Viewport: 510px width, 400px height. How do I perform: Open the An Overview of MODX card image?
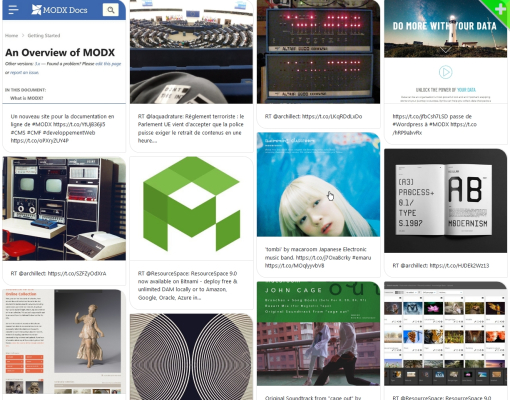pos(64,52)
